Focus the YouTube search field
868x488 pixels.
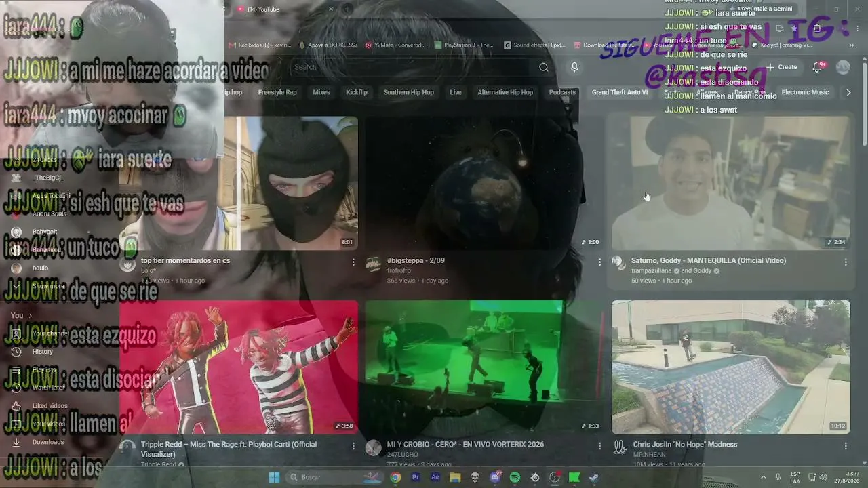[x=410, y=67]
